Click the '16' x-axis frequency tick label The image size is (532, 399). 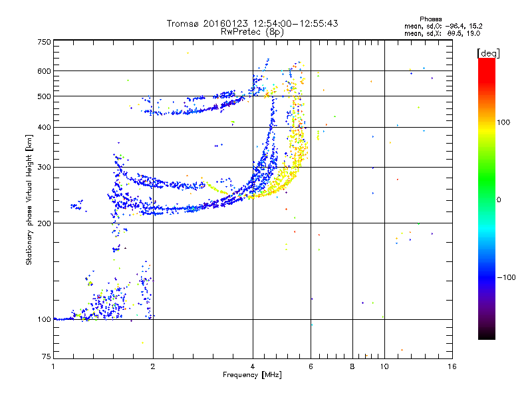[452, 367]
